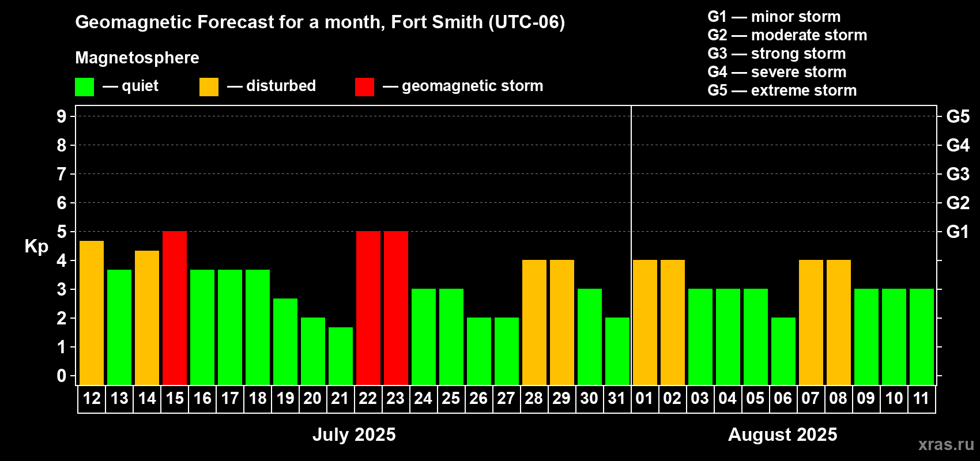Click the G1 label on right axis
The image size is (980, 461).
click(958, 232)
